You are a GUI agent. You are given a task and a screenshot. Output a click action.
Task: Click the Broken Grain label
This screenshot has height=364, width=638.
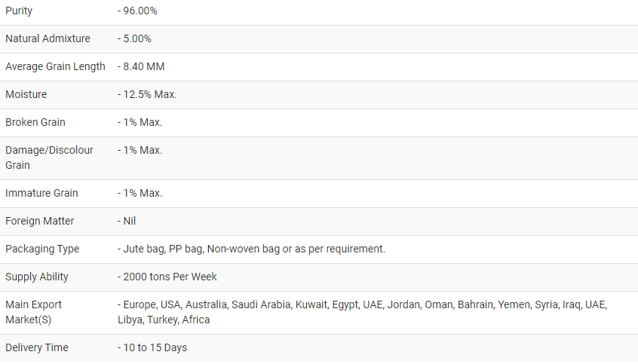pos(35,122)
